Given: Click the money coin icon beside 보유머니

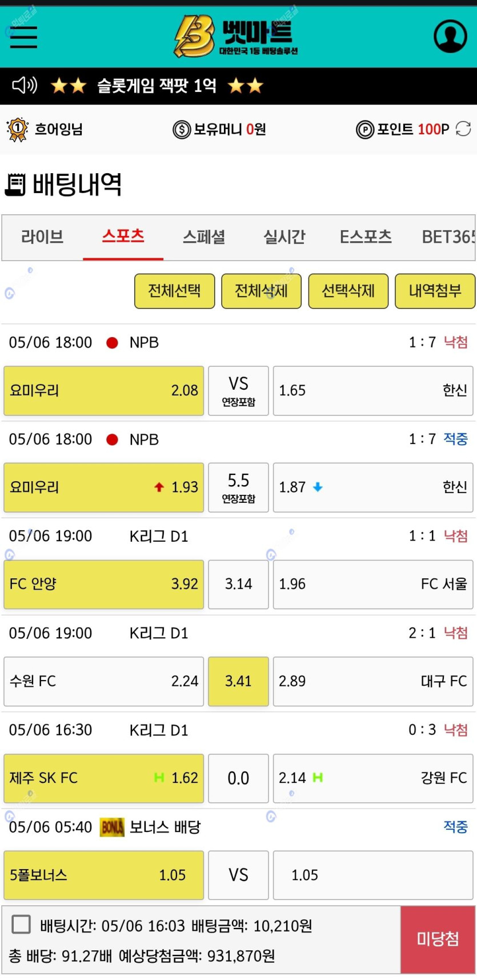Looking at the screenshot, I should (x=181, y=130).
